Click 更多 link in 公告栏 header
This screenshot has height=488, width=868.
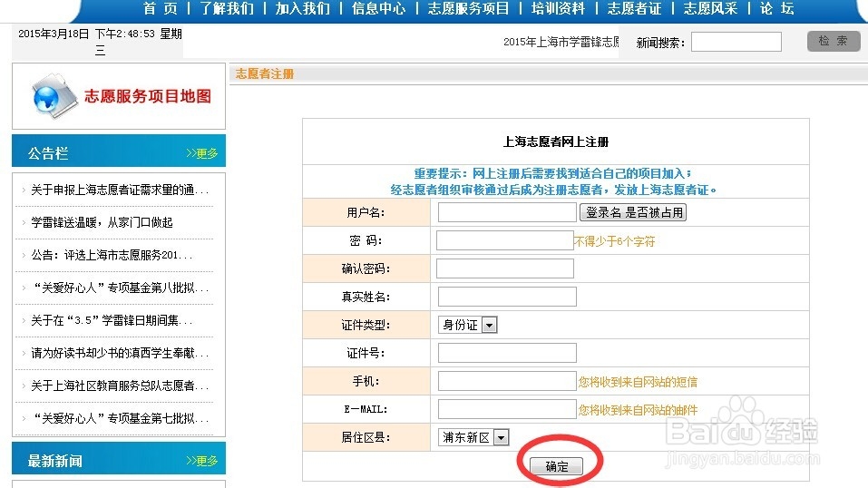(202, 153)
